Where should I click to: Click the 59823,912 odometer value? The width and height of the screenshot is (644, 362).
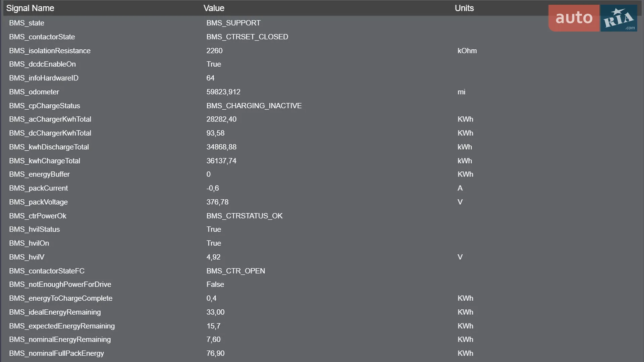click(x=223, y=92)
